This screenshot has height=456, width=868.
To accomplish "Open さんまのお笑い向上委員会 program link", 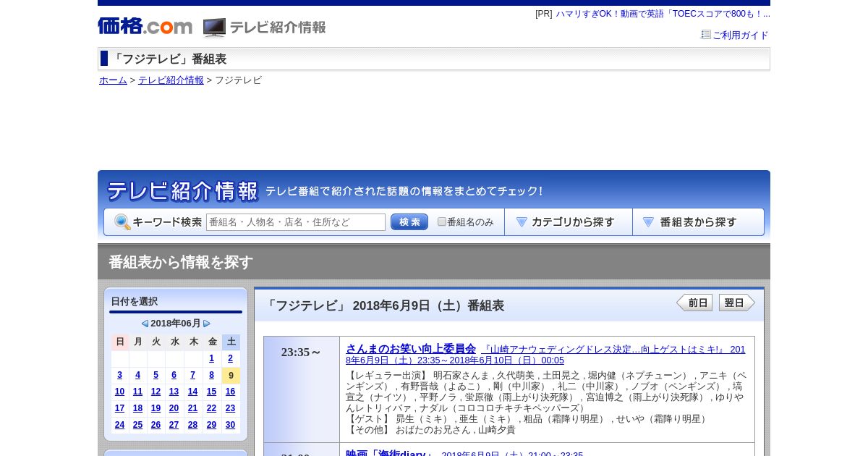I will point(411,349).
